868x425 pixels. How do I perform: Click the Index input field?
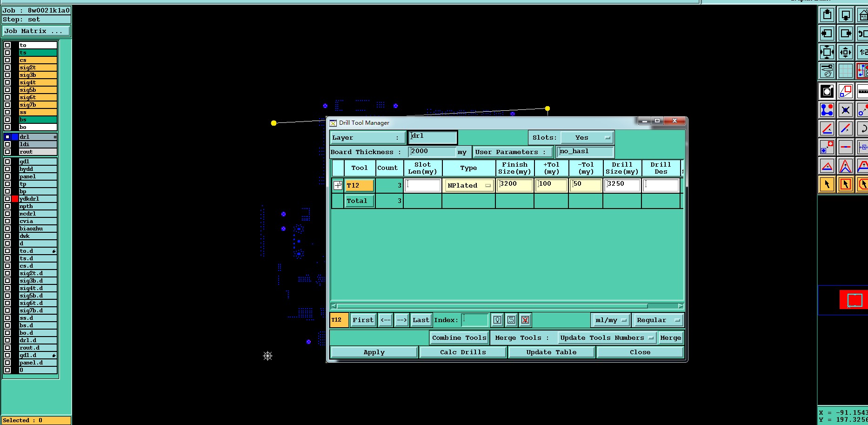click(x=475, y=320)
